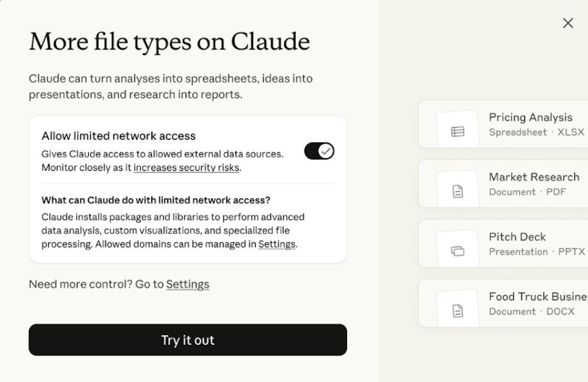588x382 pixels.
Task: Click 'What can Claude do' heading
Action: click(x=156, y=200)
